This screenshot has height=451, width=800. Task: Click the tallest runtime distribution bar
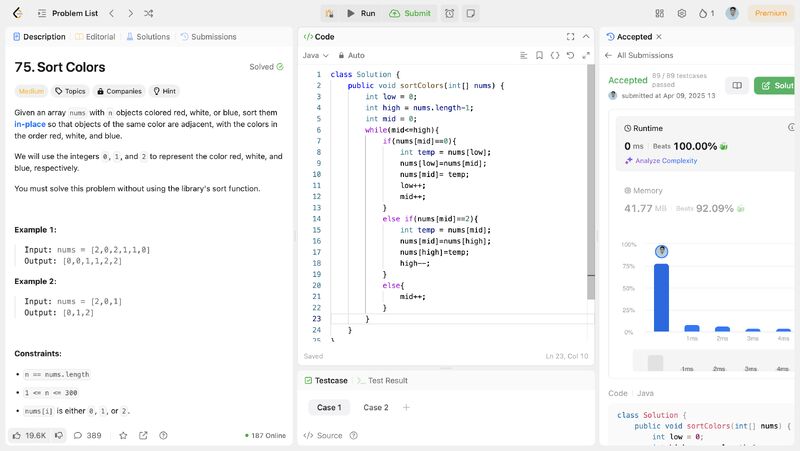coord(661,296)
